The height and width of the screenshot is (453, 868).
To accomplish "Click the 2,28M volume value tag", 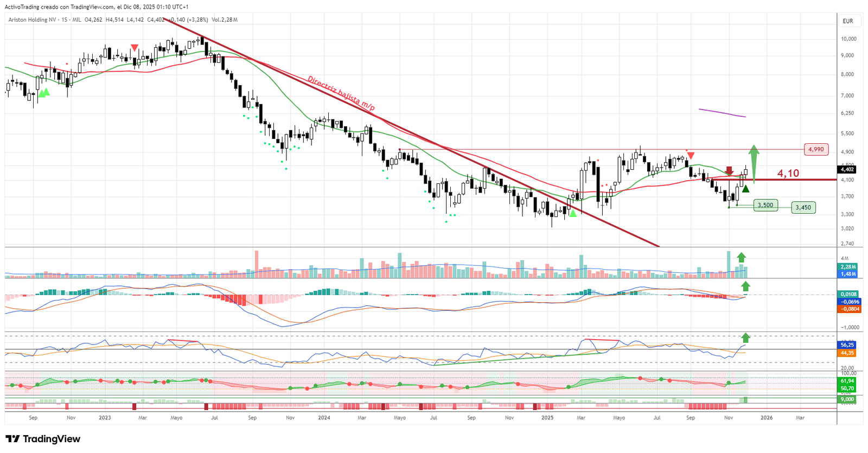I will pos(848,267).
